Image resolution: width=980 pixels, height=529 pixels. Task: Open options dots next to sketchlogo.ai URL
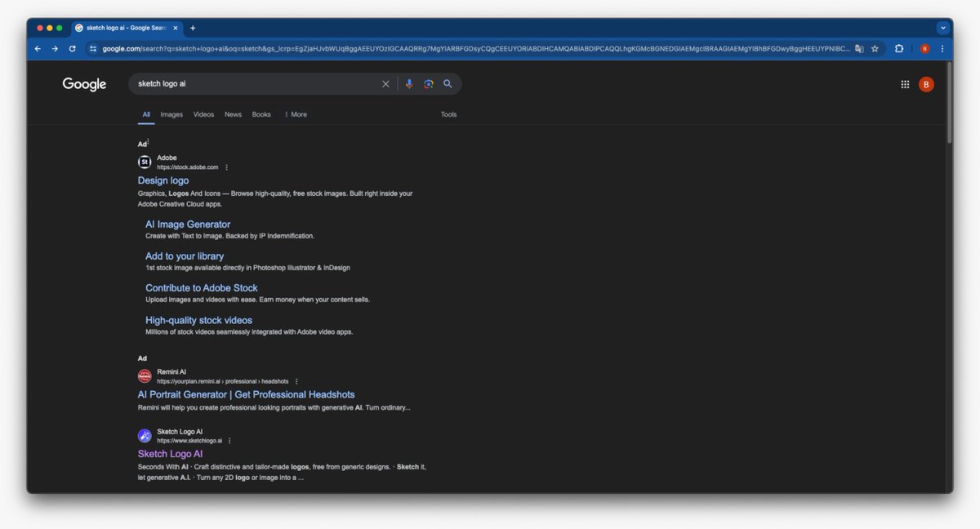pos(229,441)
